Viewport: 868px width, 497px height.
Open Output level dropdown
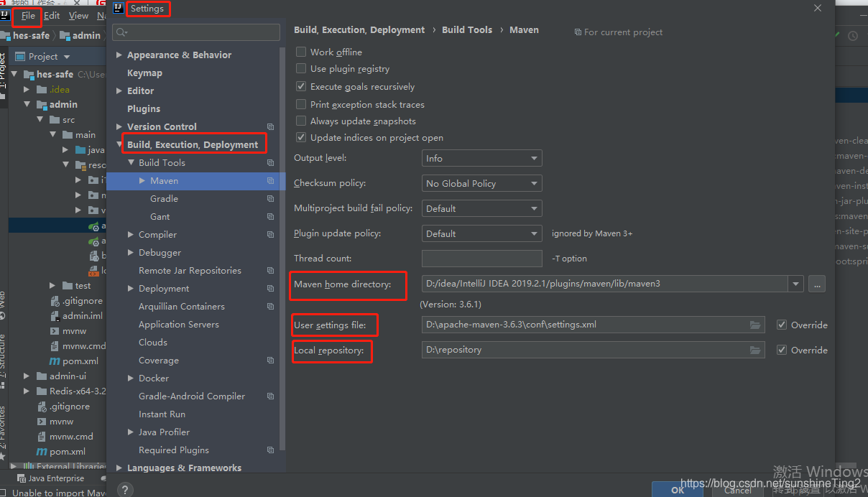coord(481,158)
